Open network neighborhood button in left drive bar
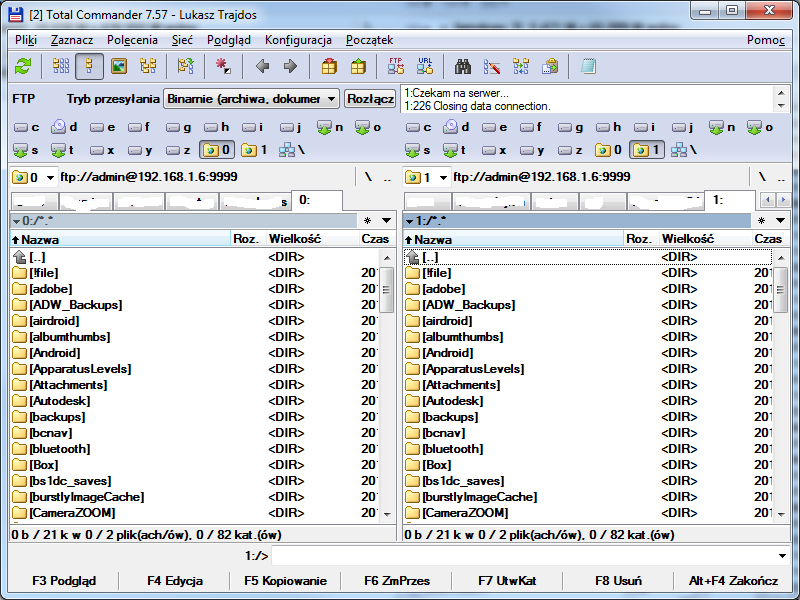Screen dimensions: 800x600 (292, 151)
